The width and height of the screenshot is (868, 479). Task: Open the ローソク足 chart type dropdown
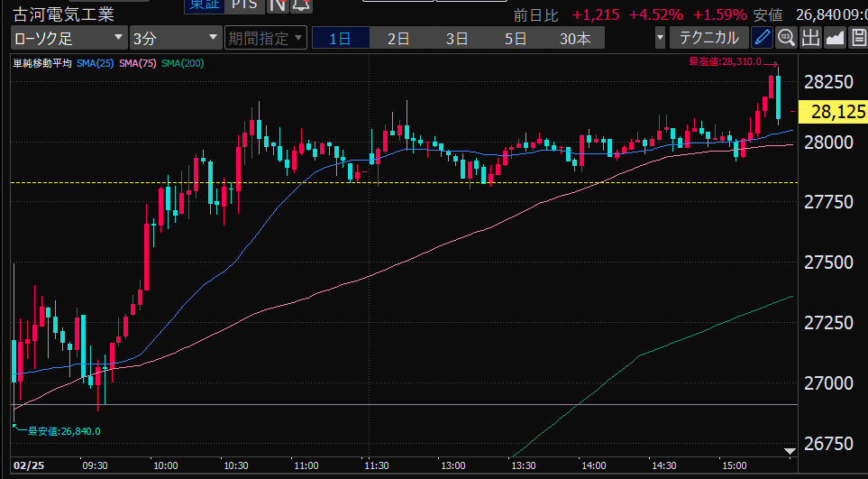(69, 38)
